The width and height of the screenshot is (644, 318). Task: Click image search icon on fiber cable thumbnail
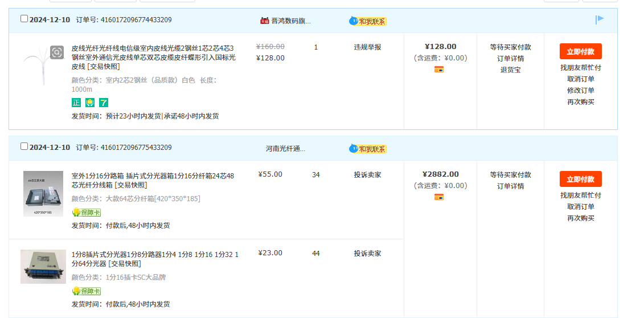pos(56,52)
